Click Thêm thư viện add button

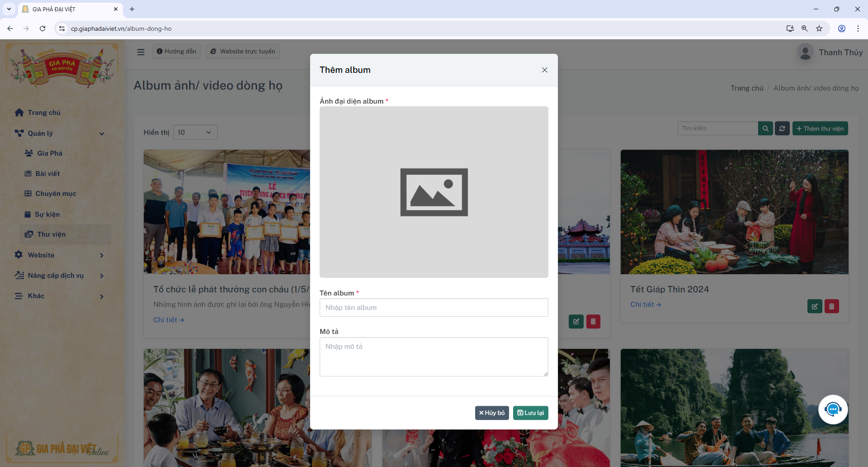pos(820,129)
